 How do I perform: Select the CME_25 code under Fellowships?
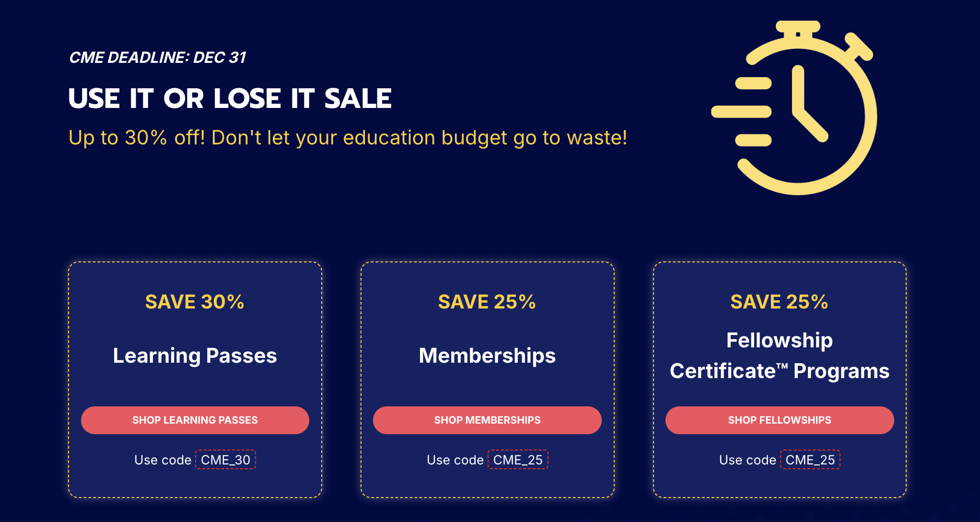coord(810,460)
